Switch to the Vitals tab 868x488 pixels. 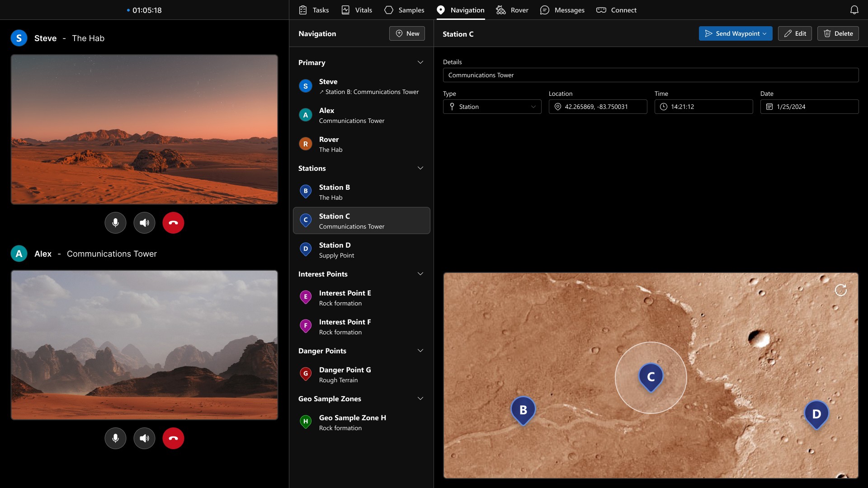coord(357,10)
